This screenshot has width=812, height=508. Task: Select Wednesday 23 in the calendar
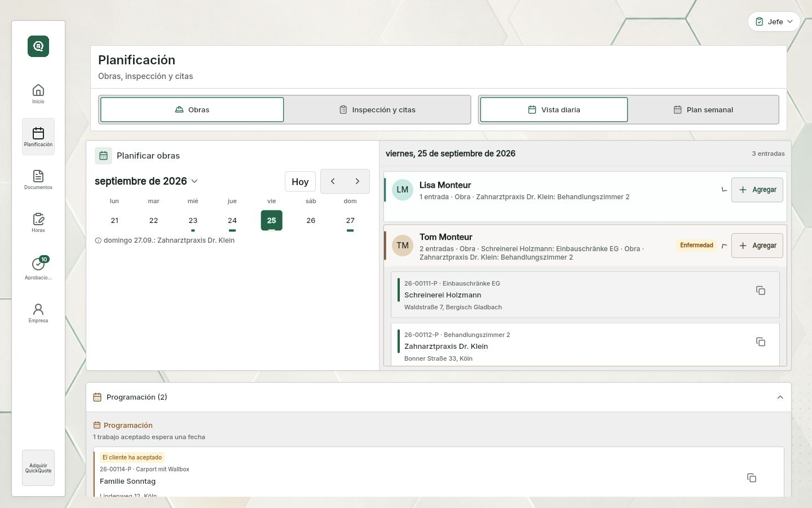point(193,221)
